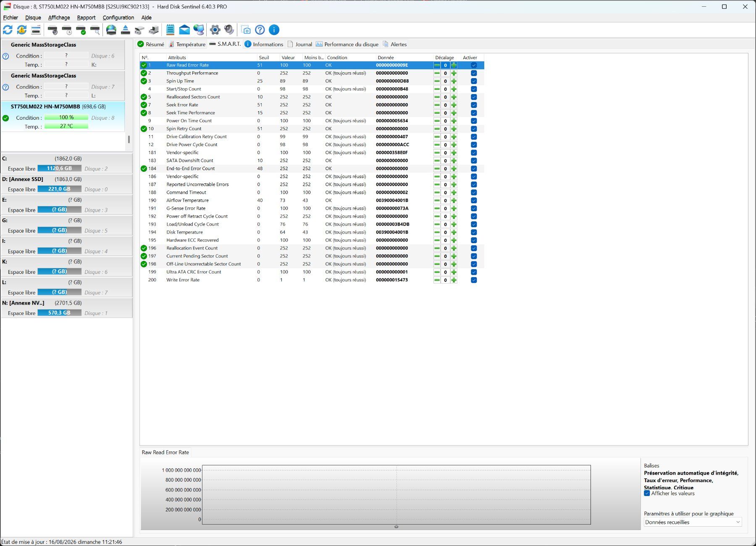Select the Hardware ECC Recovered row
Screen dimensions: 756x546
point(312,240)
